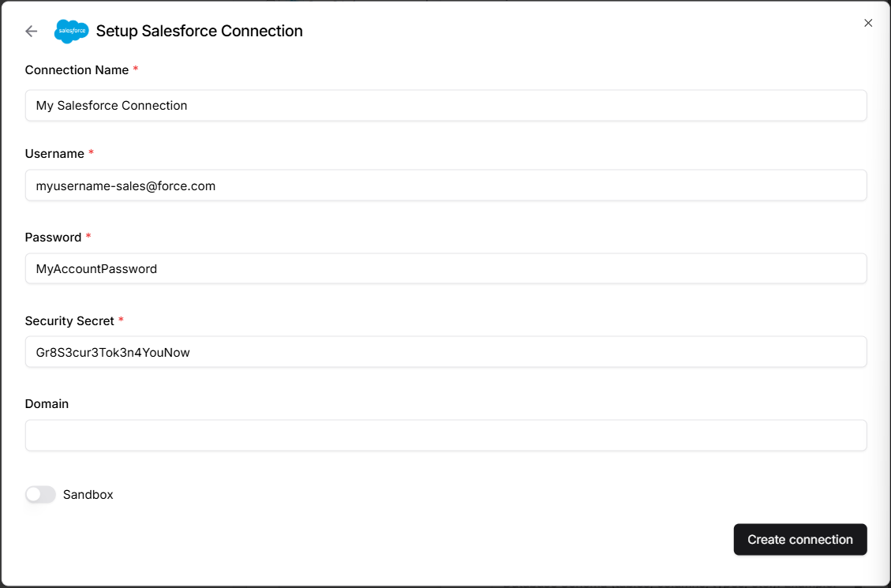
Task: Close the Setup Salesforce Connection dialog
Action: pos(868,23)
